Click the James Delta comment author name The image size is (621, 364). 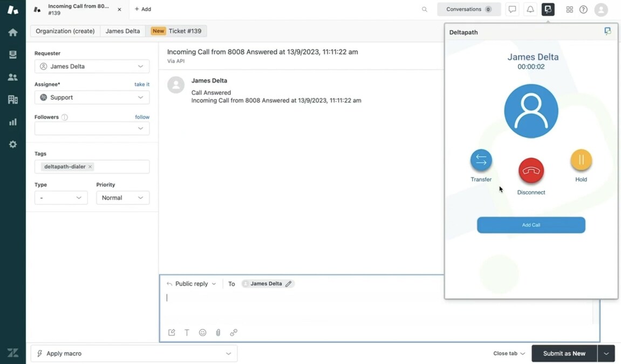(209, 81)
